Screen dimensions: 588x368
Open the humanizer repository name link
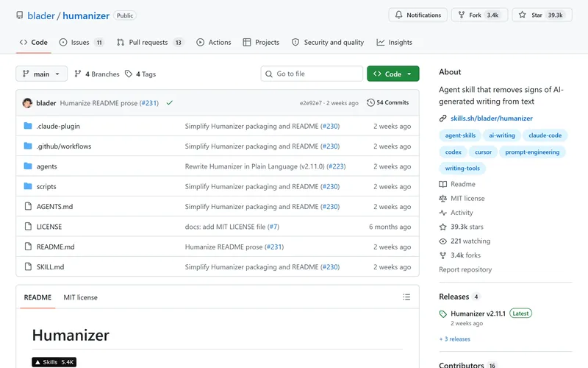[86, 15]
